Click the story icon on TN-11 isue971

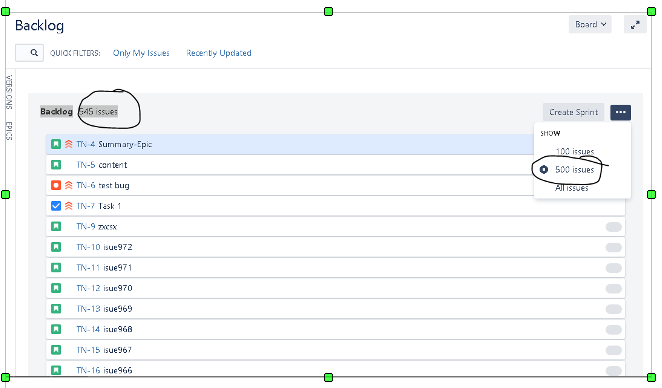[56, 268]
